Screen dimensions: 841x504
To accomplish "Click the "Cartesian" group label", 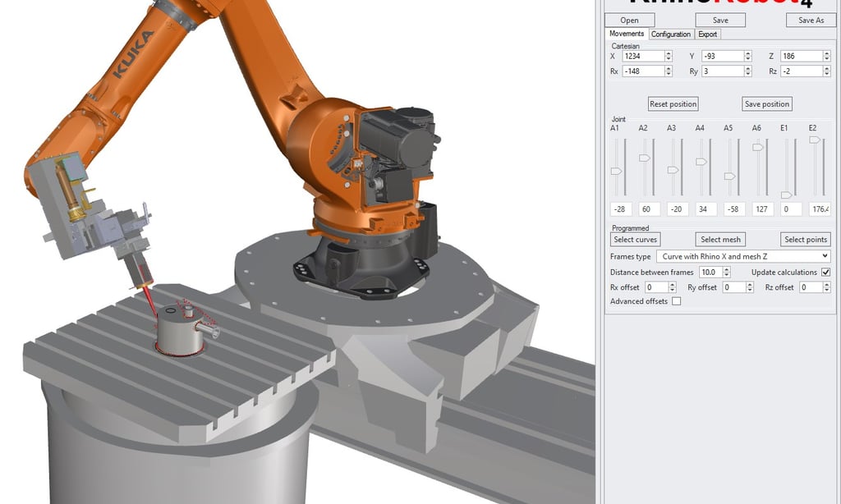I will pos(625,46).
